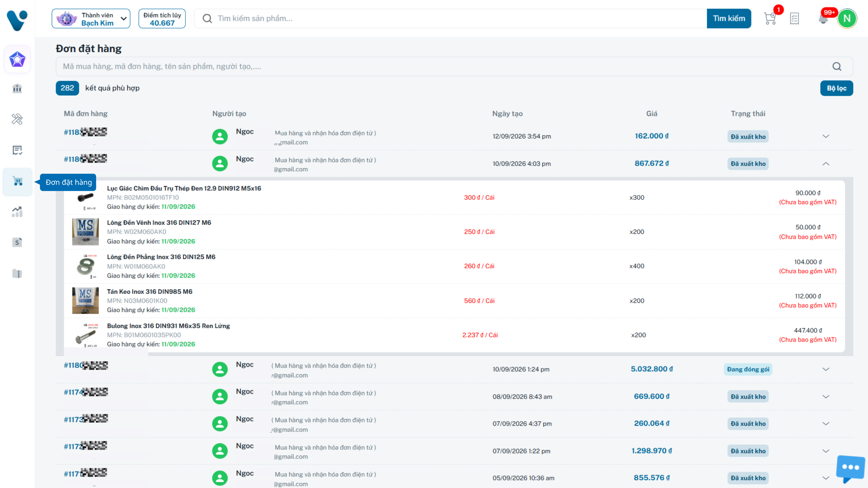Click user avatar of order dated 12/09/2026
Screen dimensions: 868x488
[x=220, y=136]
